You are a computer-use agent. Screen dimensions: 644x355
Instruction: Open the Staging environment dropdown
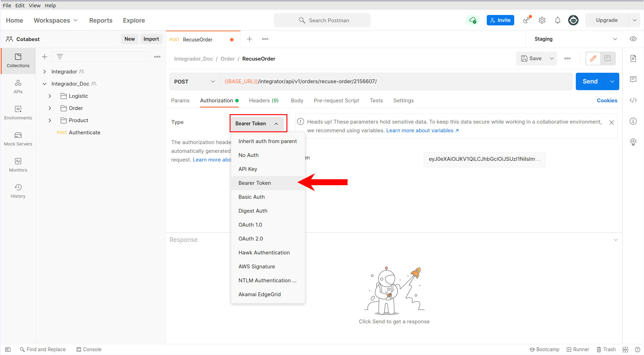pos(576,39)
